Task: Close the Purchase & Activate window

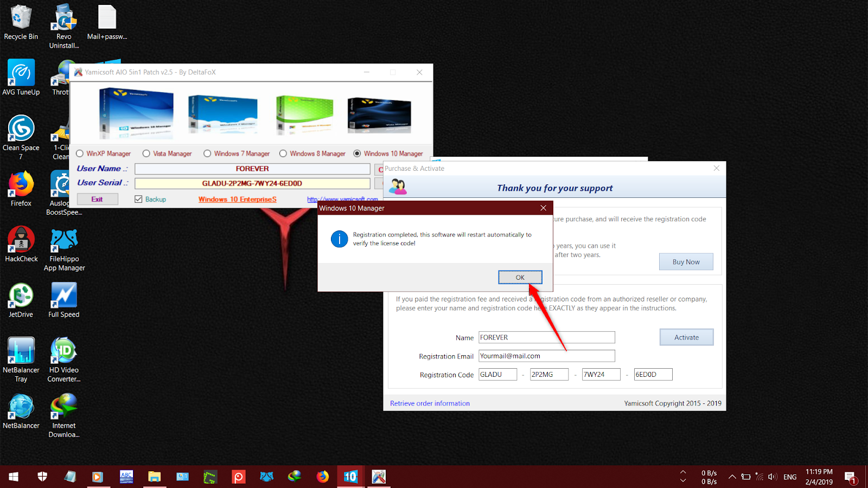Action: [x=716, y=169]
